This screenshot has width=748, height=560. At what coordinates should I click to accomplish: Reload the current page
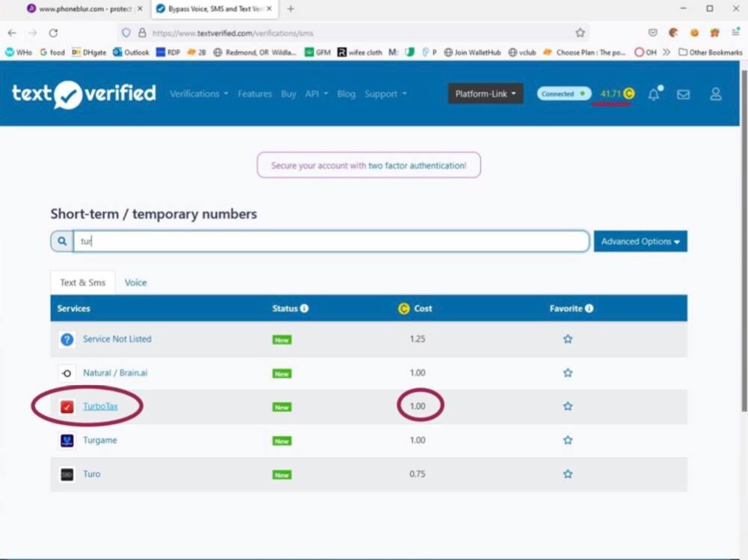[54, 33]
